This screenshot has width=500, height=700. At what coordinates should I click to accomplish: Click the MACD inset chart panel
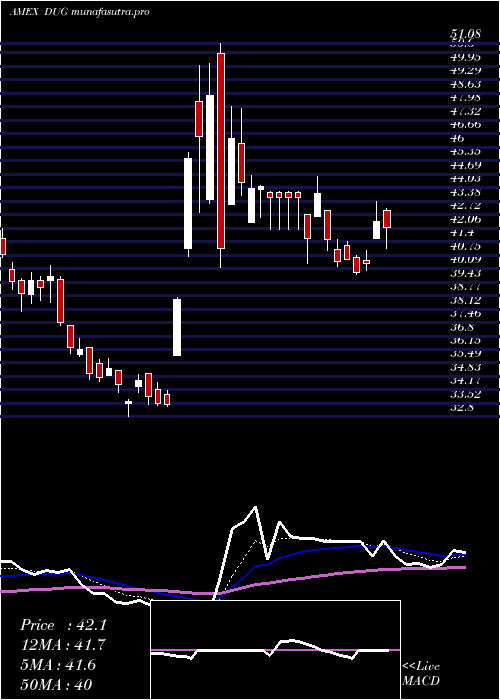[276, 650]
